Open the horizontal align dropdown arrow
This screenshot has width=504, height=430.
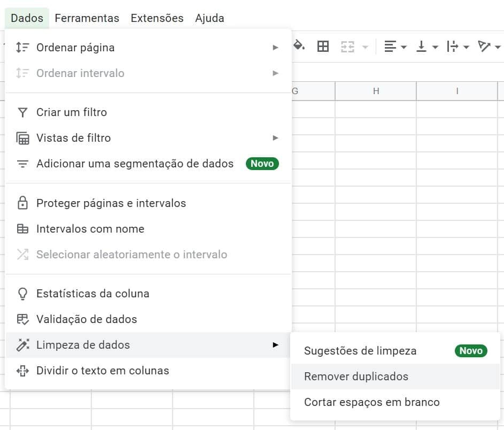click(404, 47)
